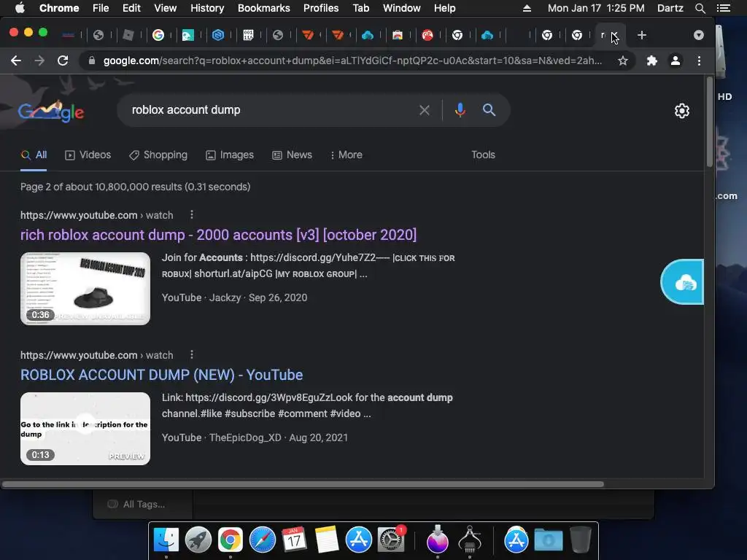Switch to the Images tab

(230, 155)
